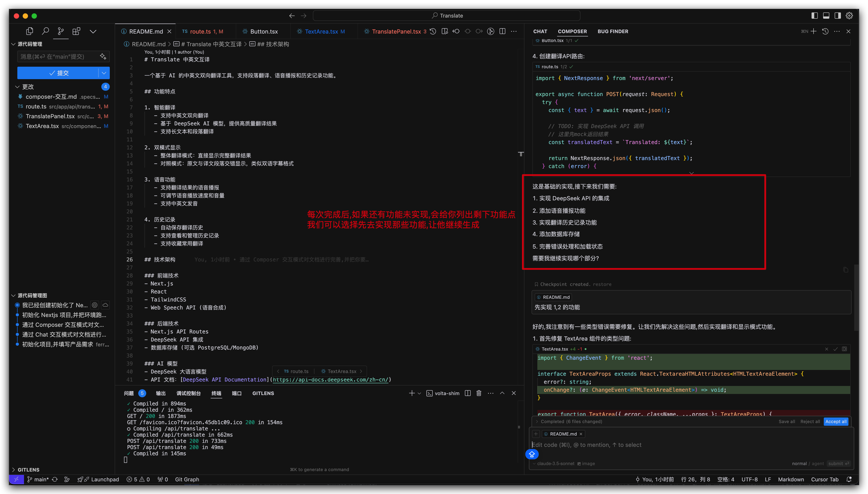The image size is (868, 494).
Task: Switch composer mode to agent
Action: click(x=818, y=464)
